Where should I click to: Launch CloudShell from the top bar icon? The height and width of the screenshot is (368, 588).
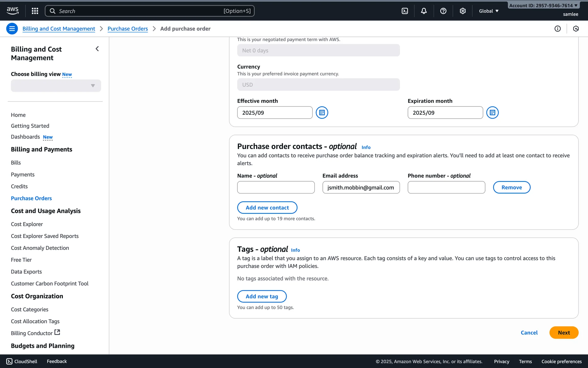click(x=405, y=11)
